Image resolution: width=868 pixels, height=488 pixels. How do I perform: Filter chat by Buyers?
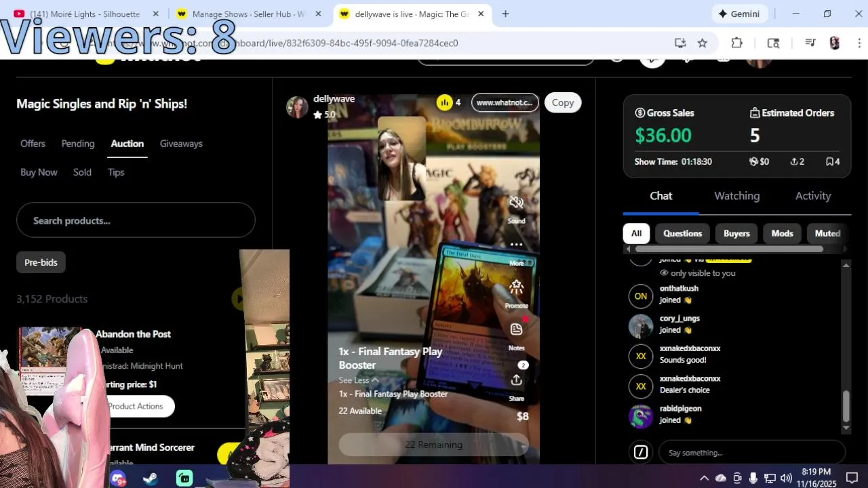[x=736, y=233]
